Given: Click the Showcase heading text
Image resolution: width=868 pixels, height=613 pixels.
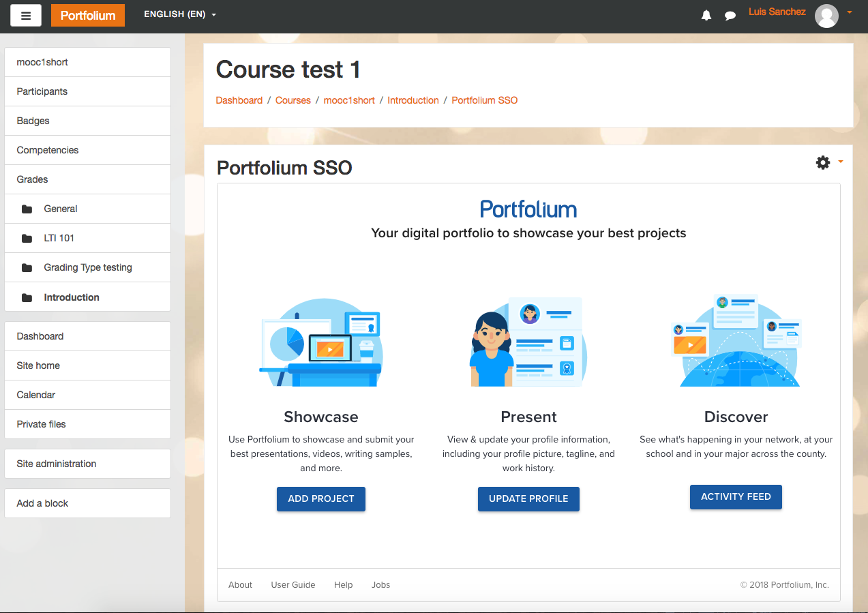Looking at the screenshot, I should [321, 417].
